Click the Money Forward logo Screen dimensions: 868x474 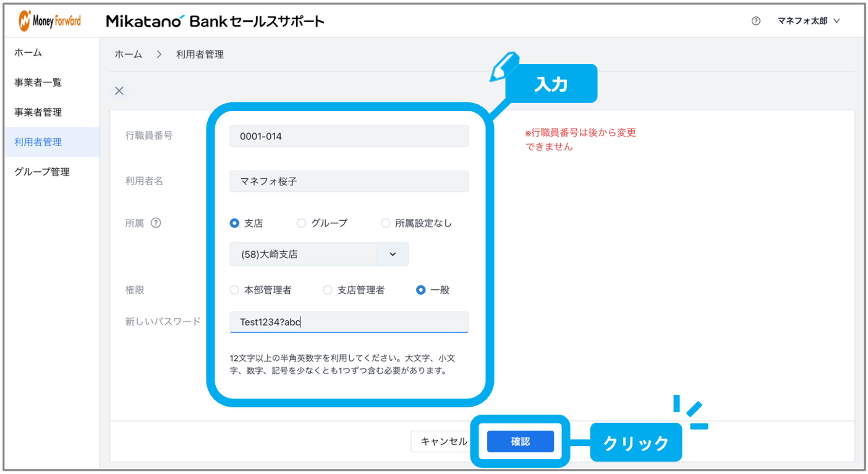50,21
